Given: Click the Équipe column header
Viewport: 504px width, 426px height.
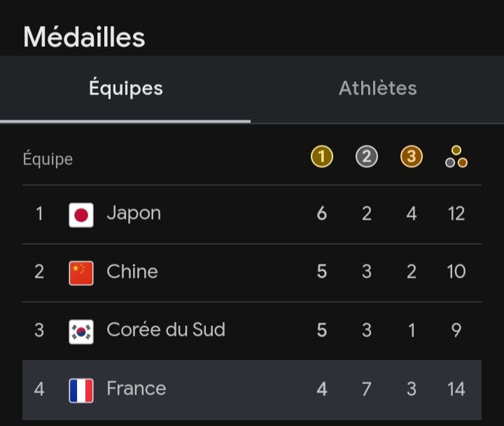Looking at the screenshot, I should (x=48, y=159).
